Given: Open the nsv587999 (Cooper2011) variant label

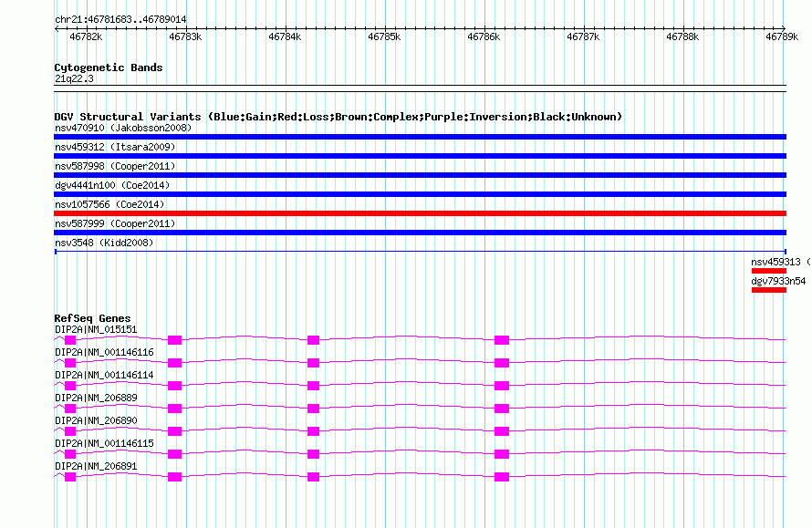Looking at the screenshot, I should 115,223.
